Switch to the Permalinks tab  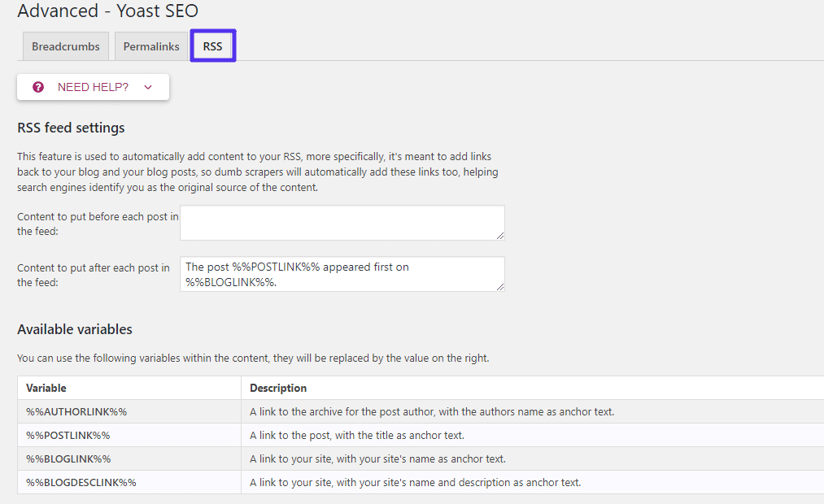(151, 46)
